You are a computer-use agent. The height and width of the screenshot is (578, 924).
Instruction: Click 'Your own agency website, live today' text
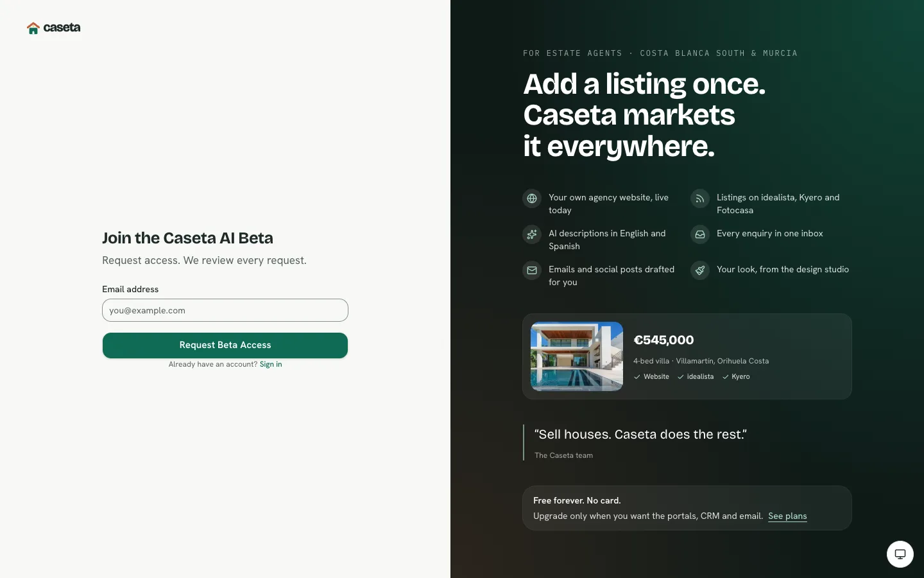point(608,204)
